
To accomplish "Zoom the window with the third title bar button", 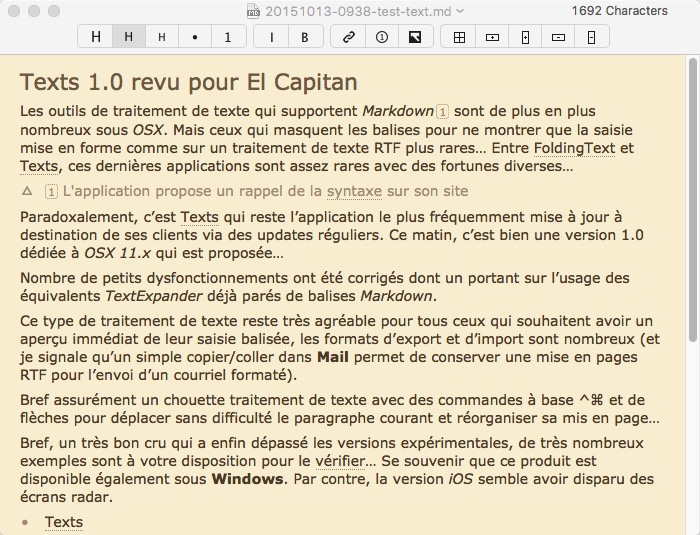I will (54, 11).
